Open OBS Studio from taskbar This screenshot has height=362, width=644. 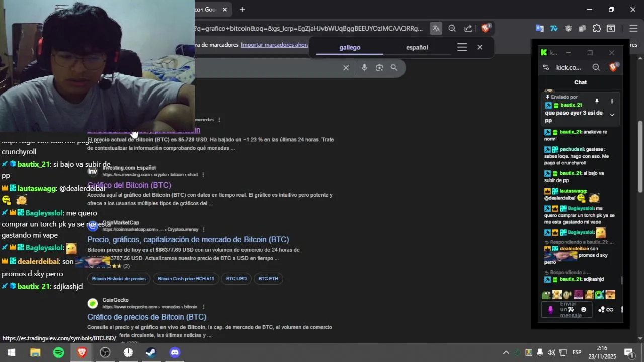coord(105,352)
